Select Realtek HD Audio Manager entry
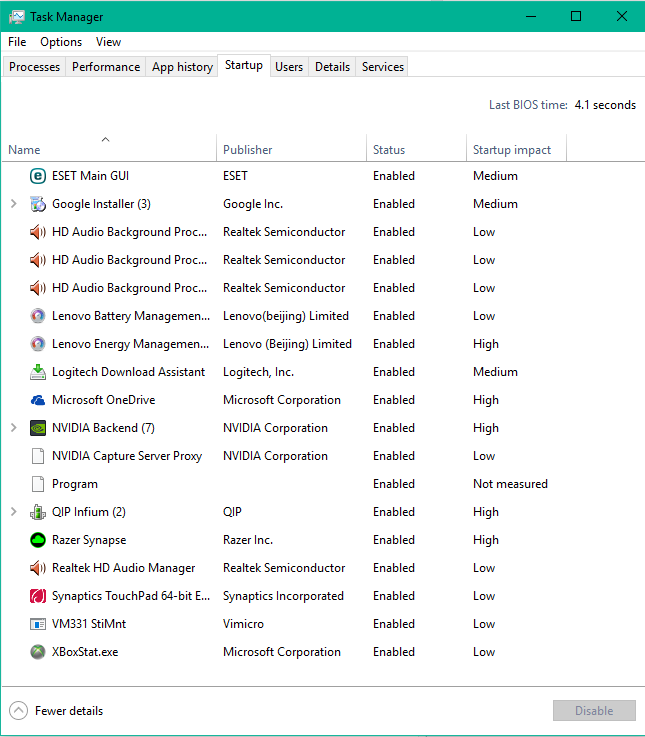 tap(123, 568)
